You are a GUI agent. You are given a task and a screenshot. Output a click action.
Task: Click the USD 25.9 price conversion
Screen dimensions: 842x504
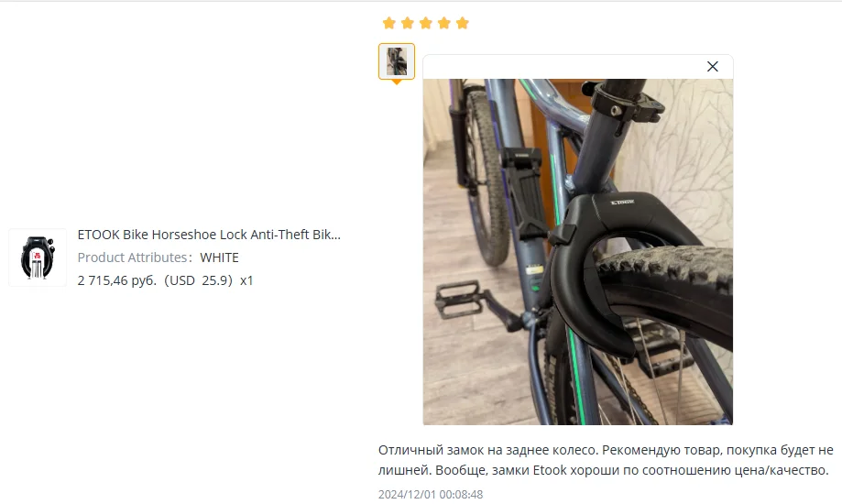(198, 280)
